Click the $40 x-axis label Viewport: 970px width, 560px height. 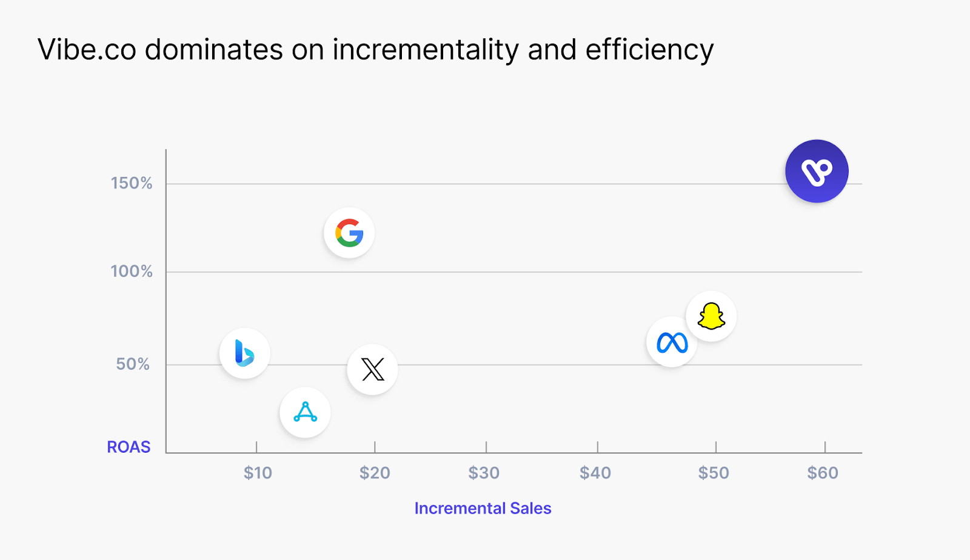point(595,473)
